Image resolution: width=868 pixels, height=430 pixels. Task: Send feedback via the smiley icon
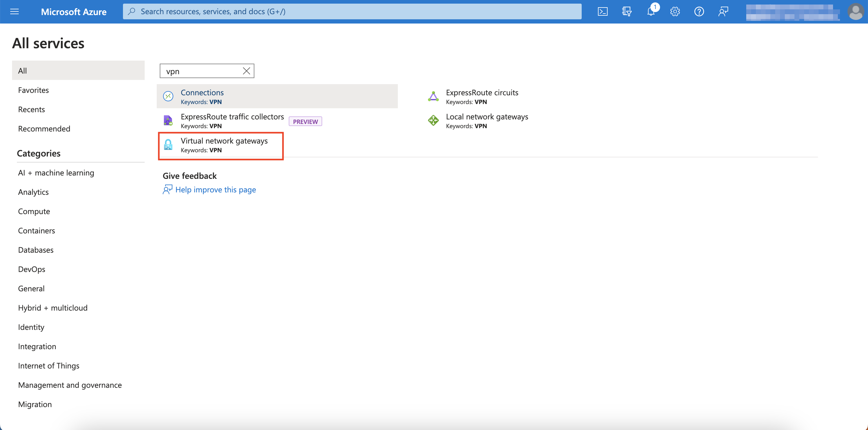(723, 11)
